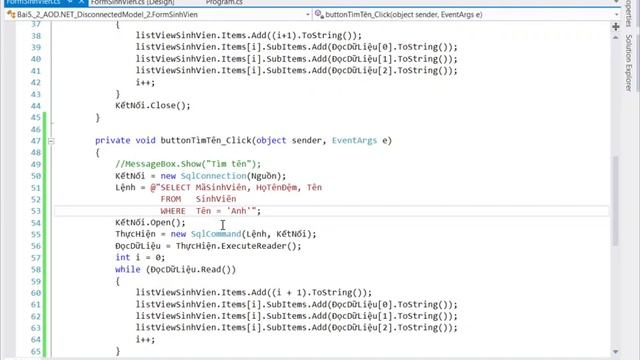Open the Solution Explorer side tab
Screen dimensions: 640x360
629,63
